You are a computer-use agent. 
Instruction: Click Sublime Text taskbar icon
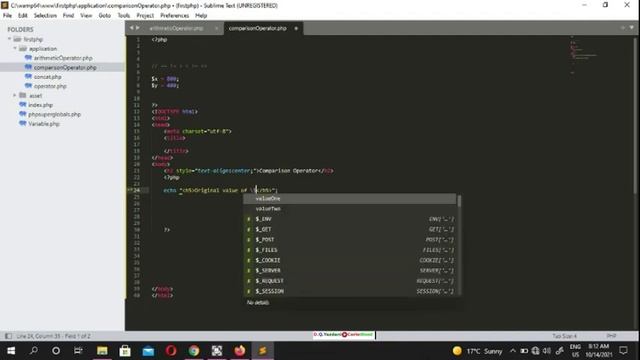coord(262,351)
